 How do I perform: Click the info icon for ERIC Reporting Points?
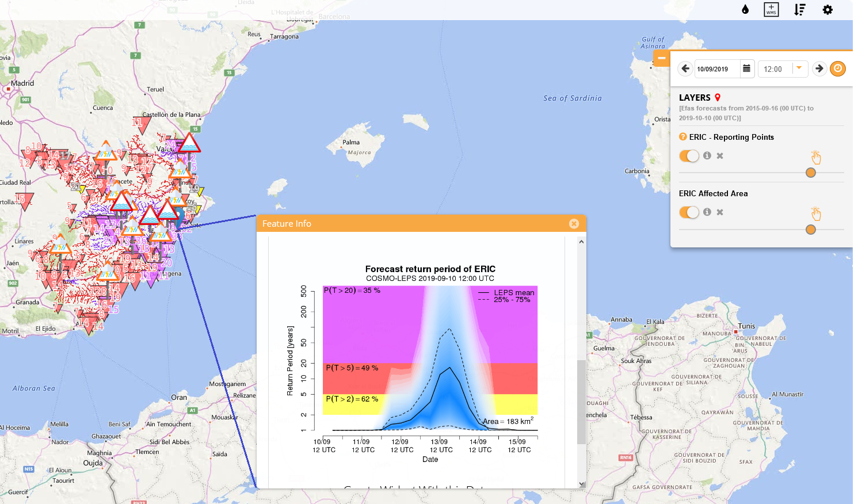pos(707,155)
